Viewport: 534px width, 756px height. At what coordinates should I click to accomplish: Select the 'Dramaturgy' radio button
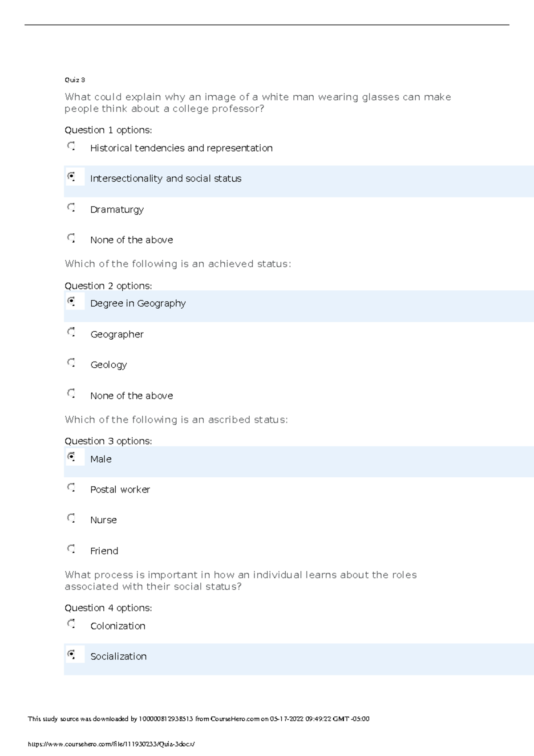point(71,207)
